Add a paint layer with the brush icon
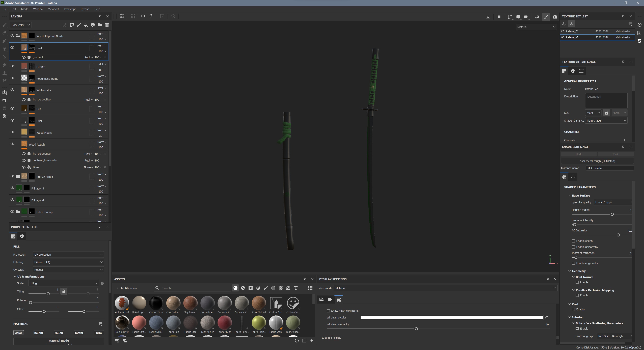644x350 pixels. pos(79,25)
